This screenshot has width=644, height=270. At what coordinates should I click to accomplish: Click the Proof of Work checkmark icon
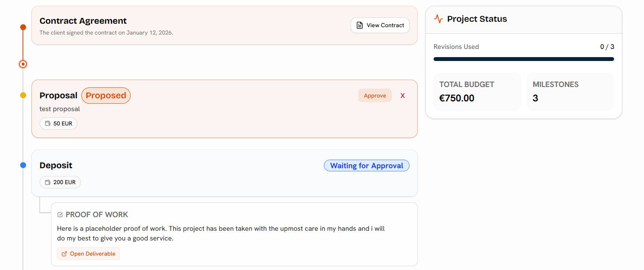pyautogui.click(x=60, y=215)
